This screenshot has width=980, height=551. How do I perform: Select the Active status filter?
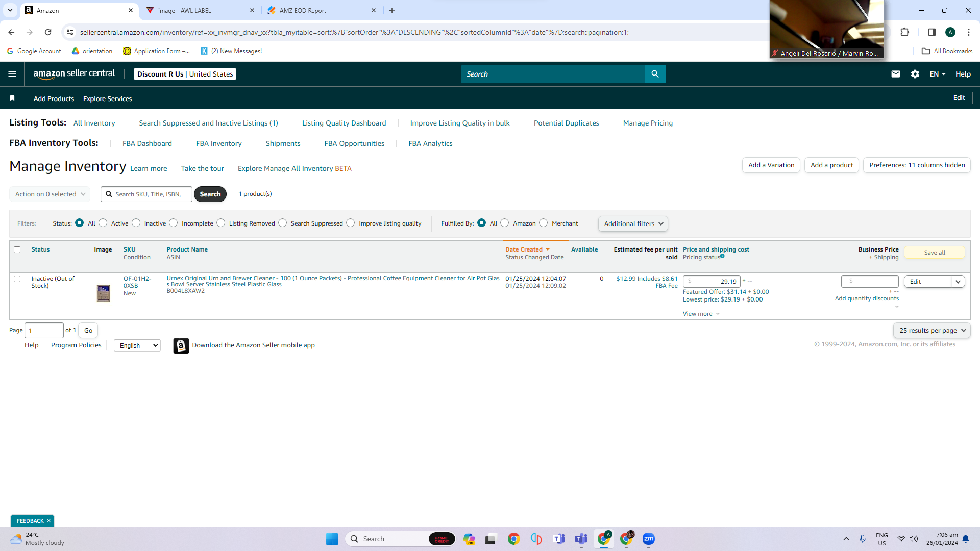click(103, 223)
